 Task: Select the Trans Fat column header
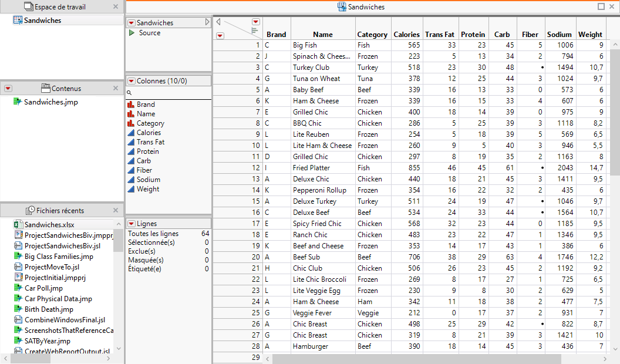click(x=440, y=35)
